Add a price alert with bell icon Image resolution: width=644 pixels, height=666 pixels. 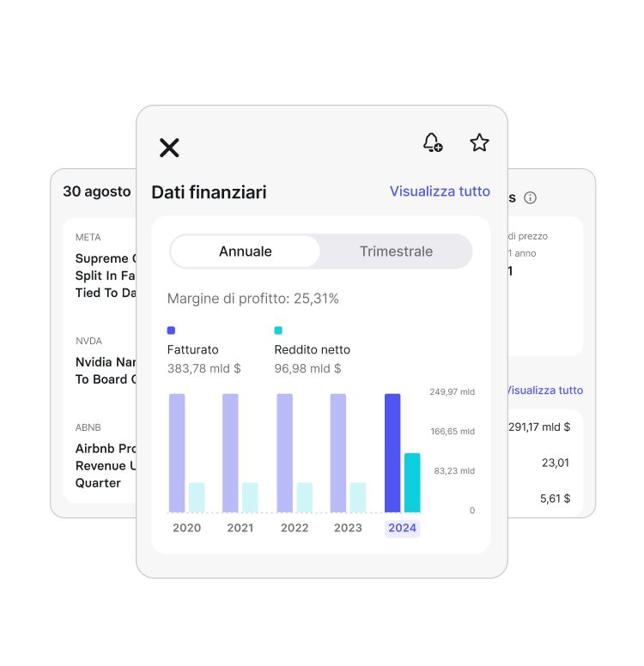coord(433,142)
